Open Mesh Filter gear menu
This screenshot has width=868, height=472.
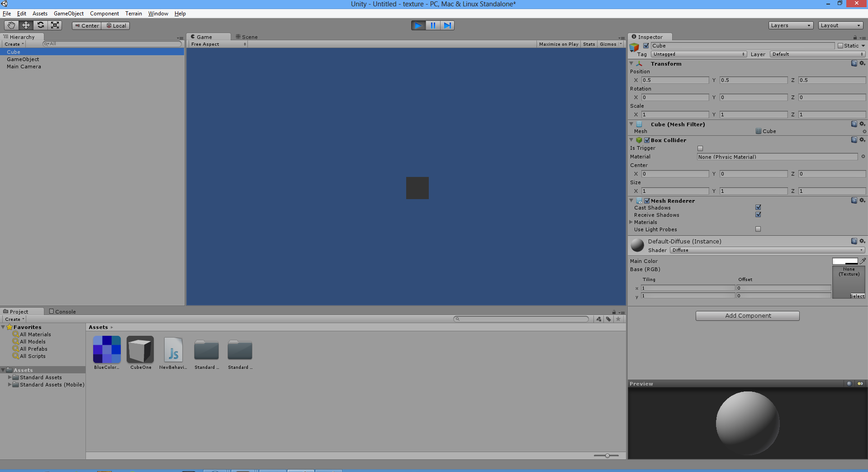click(x=862, y=124)
